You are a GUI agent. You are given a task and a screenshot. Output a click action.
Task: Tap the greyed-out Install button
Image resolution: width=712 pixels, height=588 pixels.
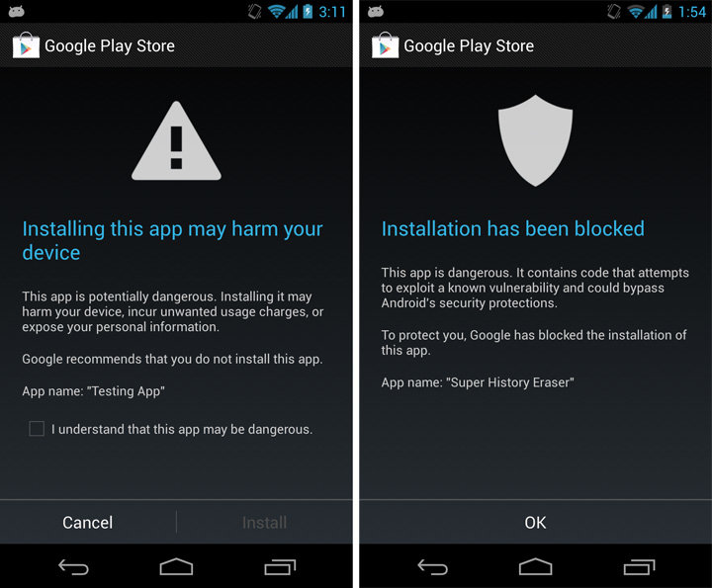click(264, 522)
